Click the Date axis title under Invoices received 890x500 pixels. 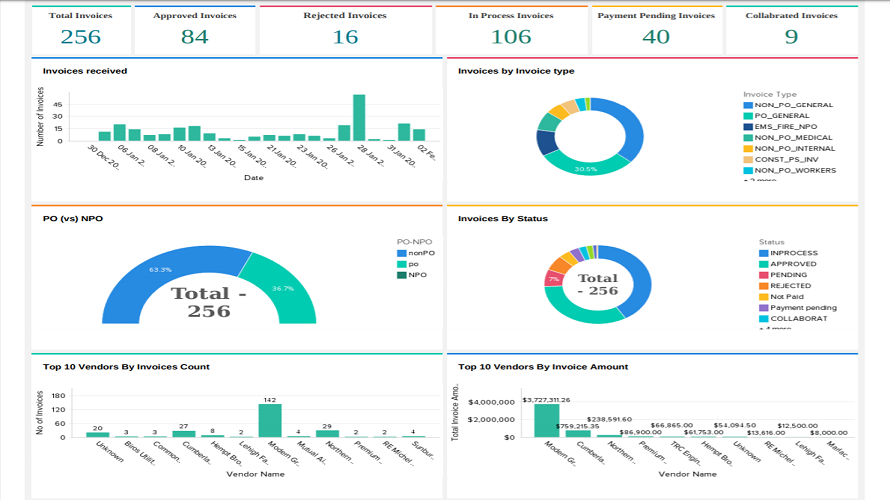click(x=254, y=178)
